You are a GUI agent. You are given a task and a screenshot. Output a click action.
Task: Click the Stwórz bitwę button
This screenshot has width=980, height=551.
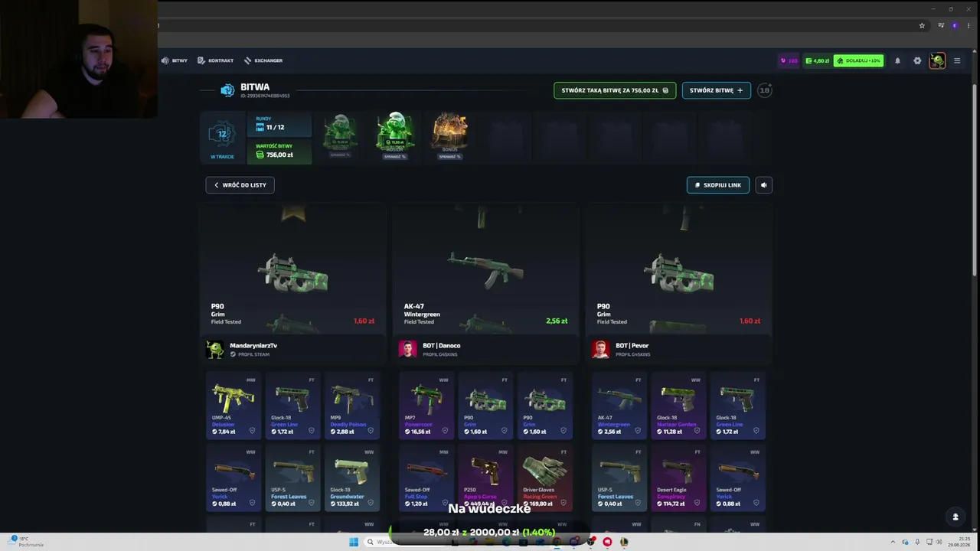click(716, 90)
